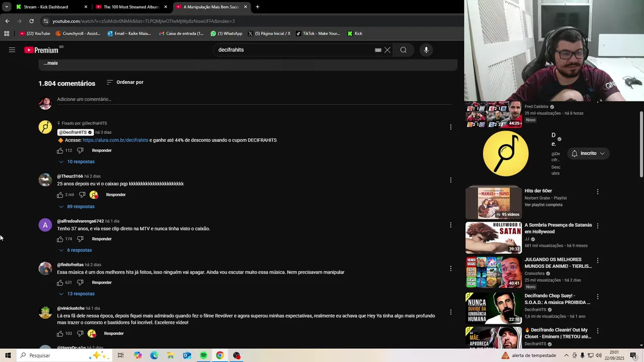Dislike the comment by @Theuz3166
Image resolution: width=644 pixels, height=362 pixels.
82,195
